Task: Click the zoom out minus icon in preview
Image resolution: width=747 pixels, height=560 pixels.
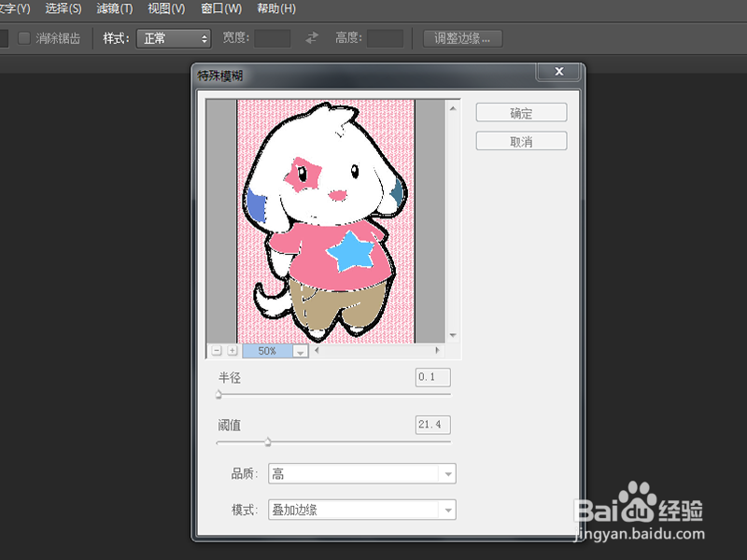Action: [217, 351]
